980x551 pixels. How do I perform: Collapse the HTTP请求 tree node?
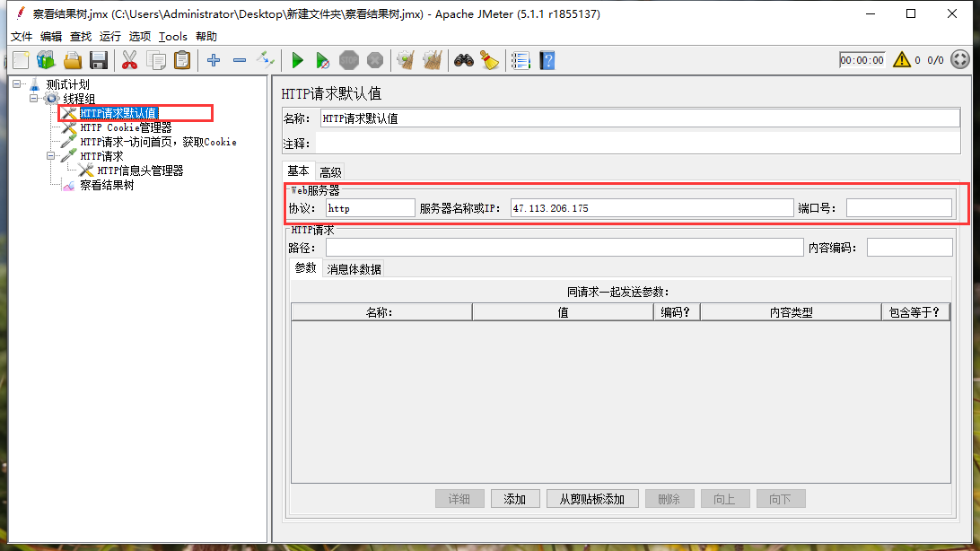click(x=50, y=155)
